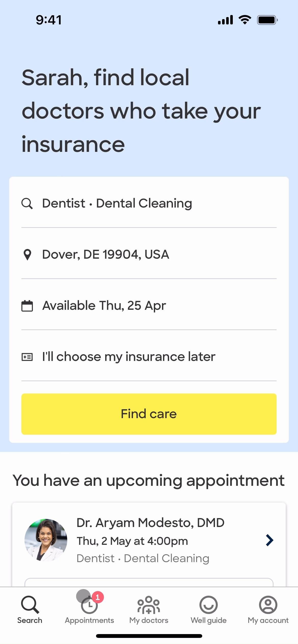Tap the red notification badge on Appointments
Image resolution: width=298 pixels, height=644 pixels.
98,597
